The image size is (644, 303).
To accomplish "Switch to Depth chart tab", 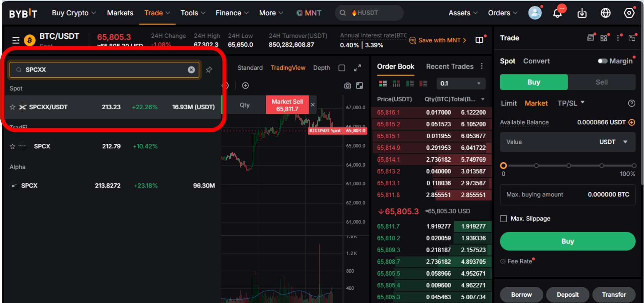I will [x=321, y=68].
